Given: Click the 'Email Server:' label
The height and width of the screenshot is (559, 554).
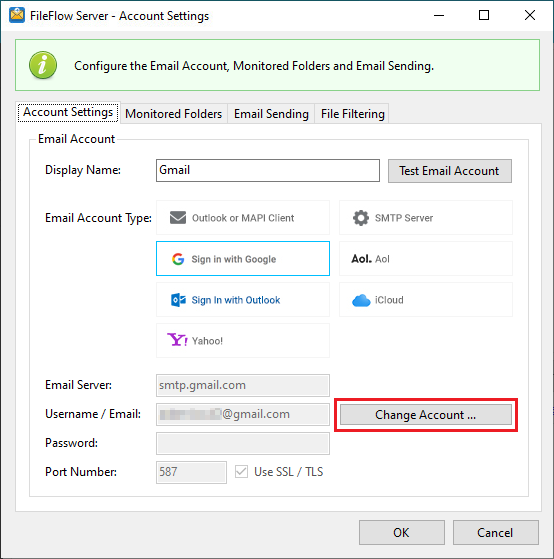Looking at the screenshot, I should coord(78,385).
